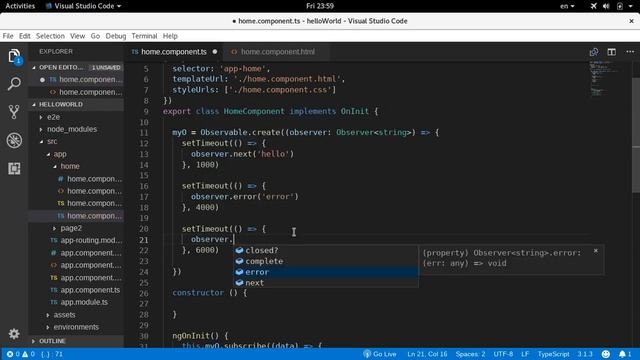Screen dimensions: 640x360
Task: Click Go Live in the status bar
Action: pyautogui.click(x=380, y=354)
